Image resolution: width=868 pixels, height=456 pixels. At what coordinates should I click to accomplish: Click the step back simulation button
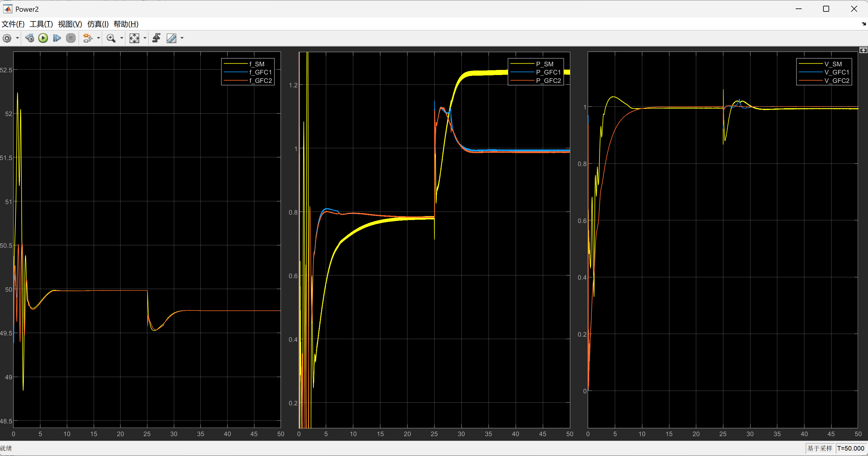pos(30,38)
